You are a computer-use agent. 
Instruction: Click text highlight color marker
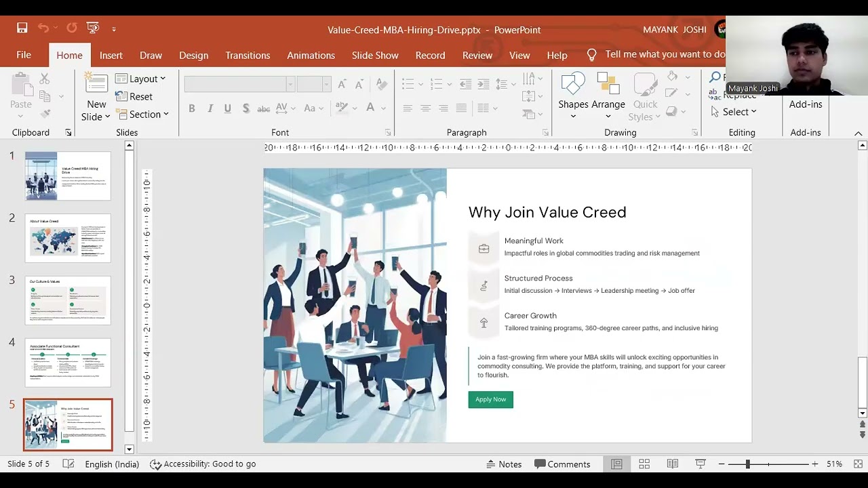click(341, 108)
